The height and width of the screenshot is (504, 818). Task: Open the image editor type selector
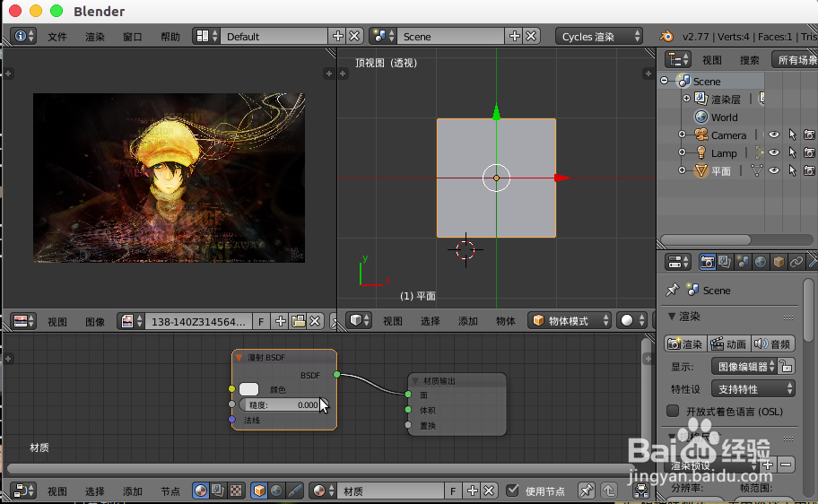pyautogui.click(x=23, y=321)
